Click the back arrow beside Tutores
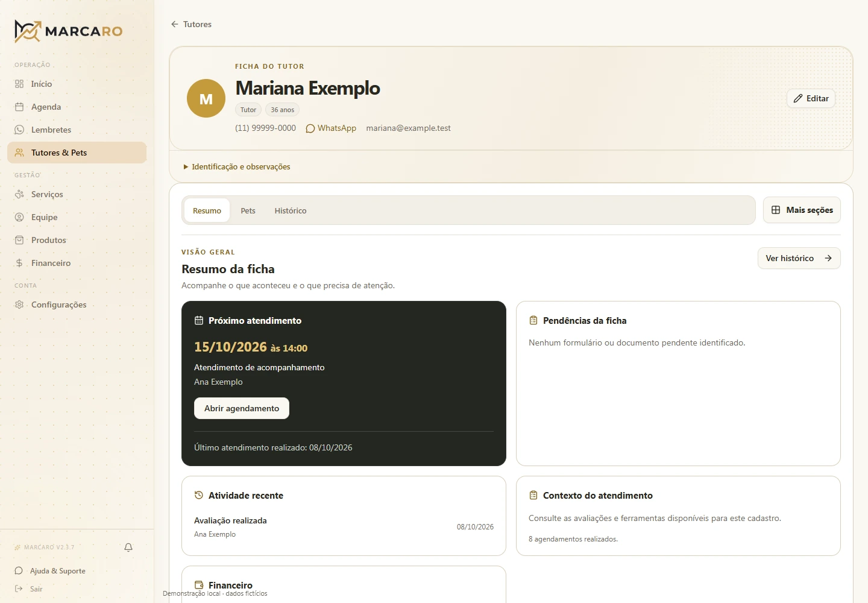Viewport: 868px width, 603px height. pyautogui.click(x=175, y=24)
